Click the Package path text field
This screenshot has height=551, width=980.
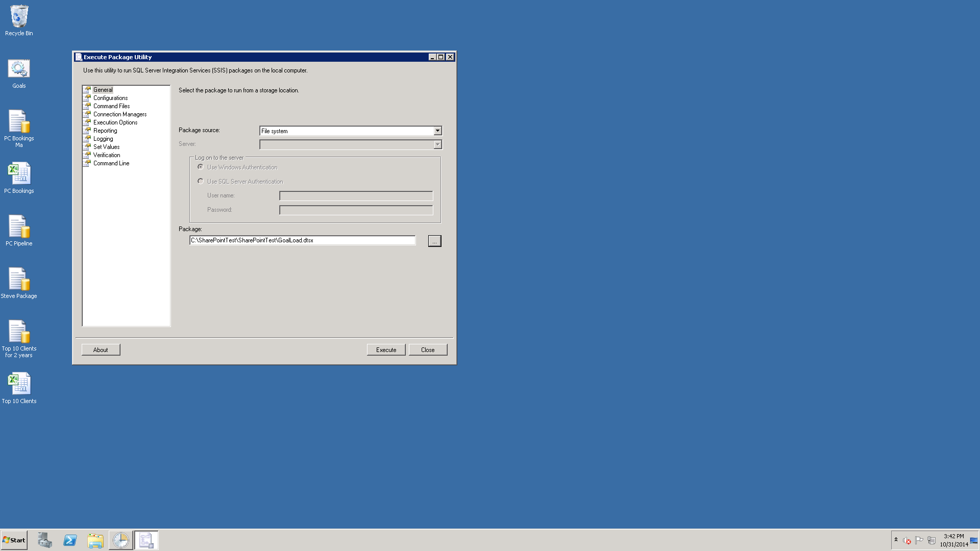point(302,240)
